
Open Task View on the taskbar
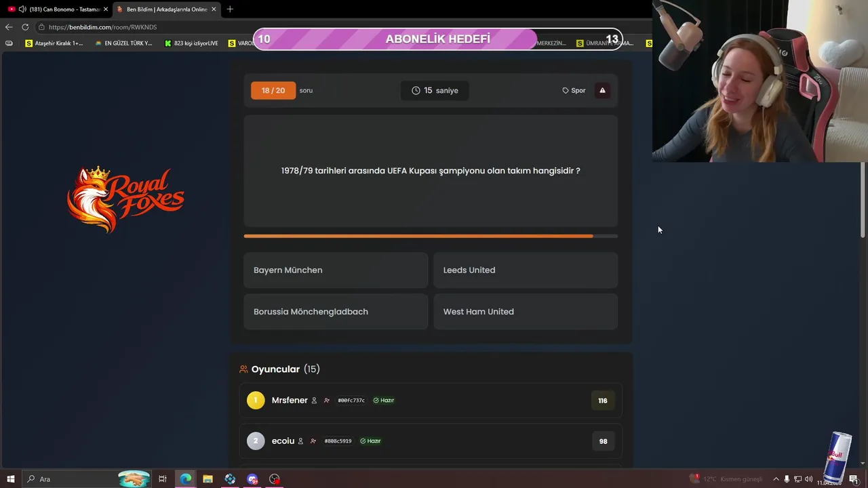pos(163,479)
